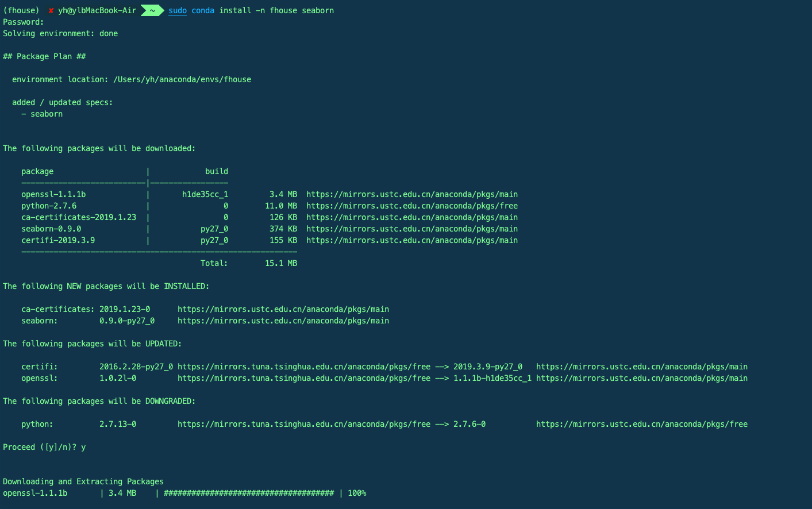812x509 pixels.
Task: Select the openssl-1.1.1b package row
Action: 53,194
